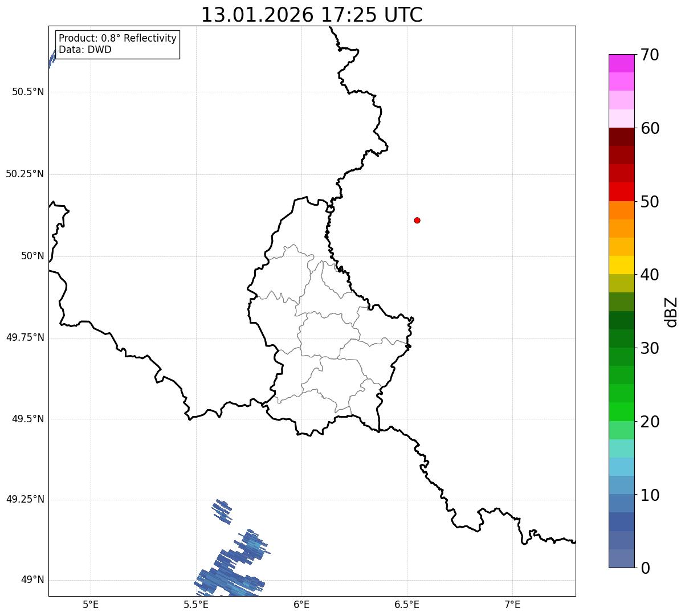Click the title "13.01.2026 17:25 UTC"

click(x=312, y=15)
